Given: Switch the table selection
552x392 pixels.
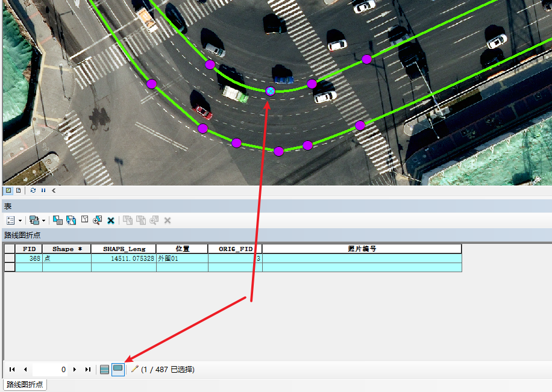Looking at the screenshot, I should [71, 220].
